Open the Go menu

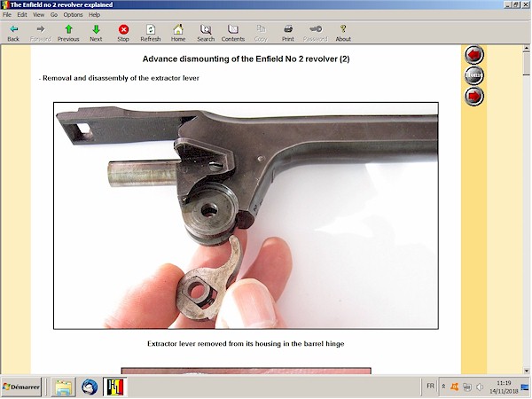click(54, 14)
